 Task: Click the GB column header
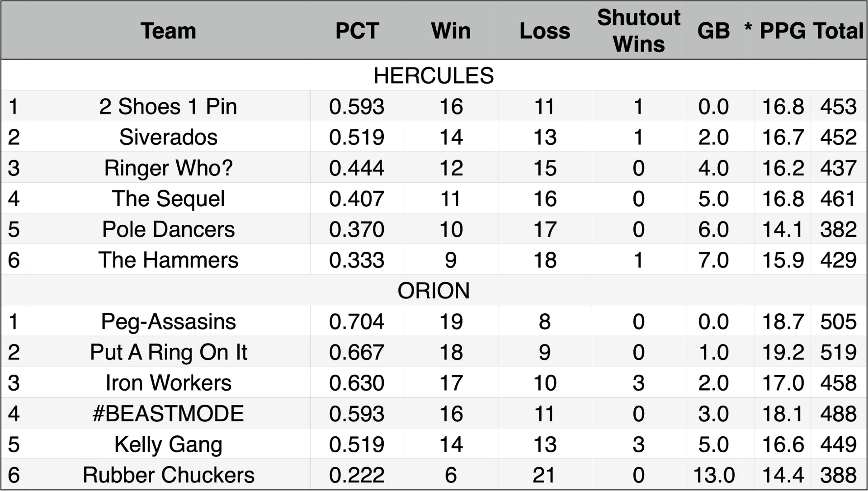tap(713, 31)
